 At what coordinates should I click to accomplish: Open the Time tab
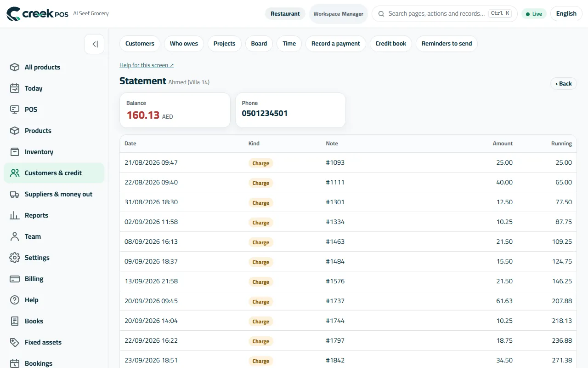pyautogui.click(x=289, y=44)
